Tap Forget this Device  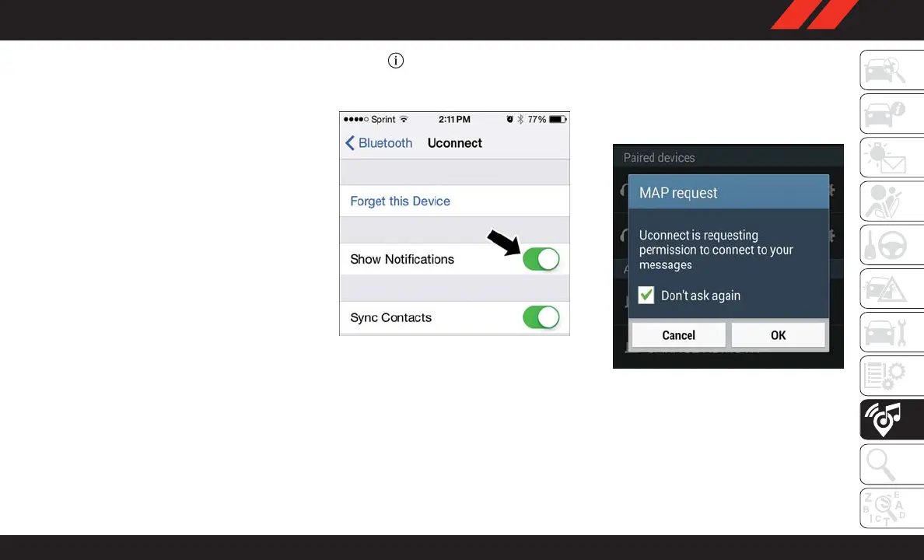[400, 201]
